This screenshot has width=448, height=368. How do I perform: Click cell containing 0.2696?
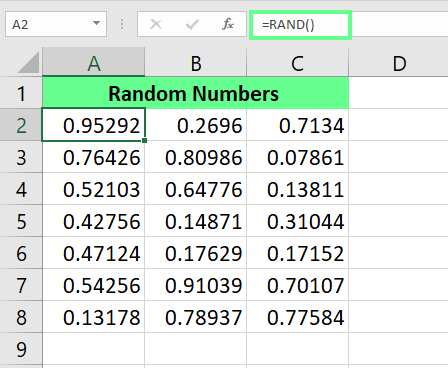(196, 125)
